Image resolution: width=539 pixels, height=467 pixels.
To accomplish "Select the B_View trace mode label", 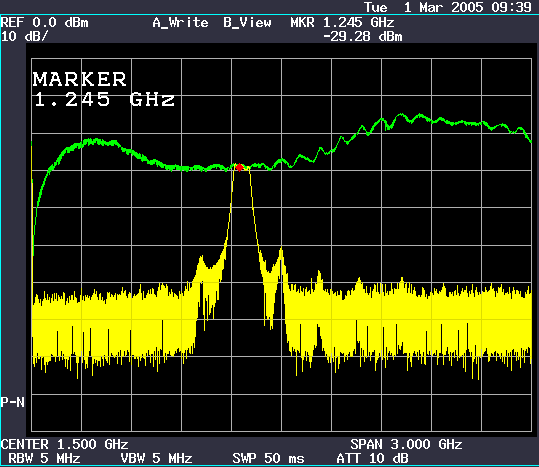I will coord(247,23).
